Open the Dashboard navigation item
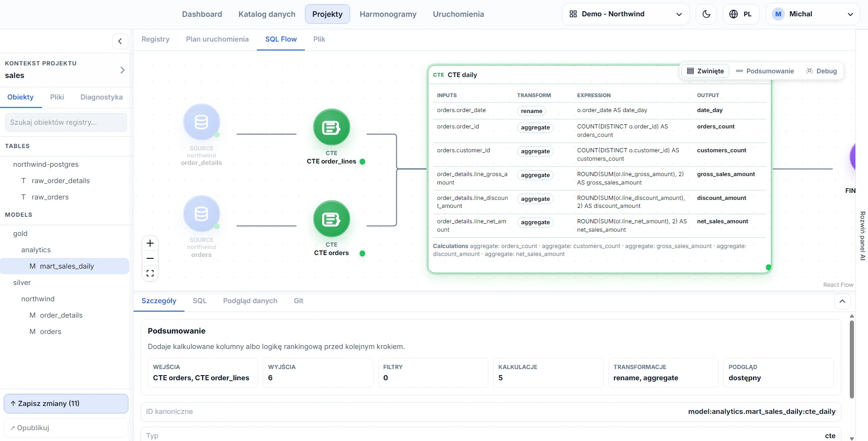The image size is (868, 441). (202, 14)
